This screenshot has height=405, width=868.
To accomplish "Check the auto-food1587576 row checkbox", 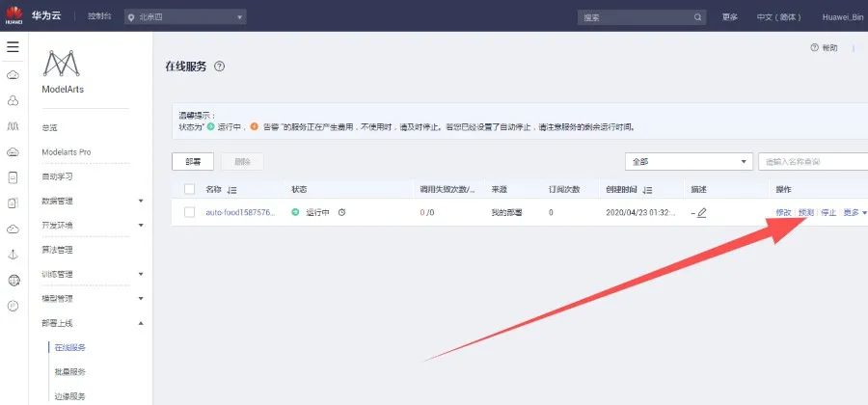I will pos(190,212).
